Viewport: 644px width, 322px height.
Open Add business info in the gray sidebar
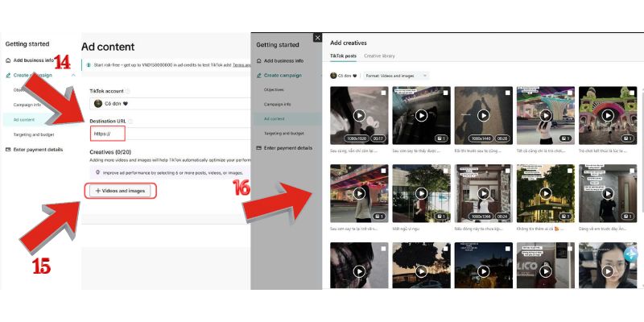(x=284, y=61)
